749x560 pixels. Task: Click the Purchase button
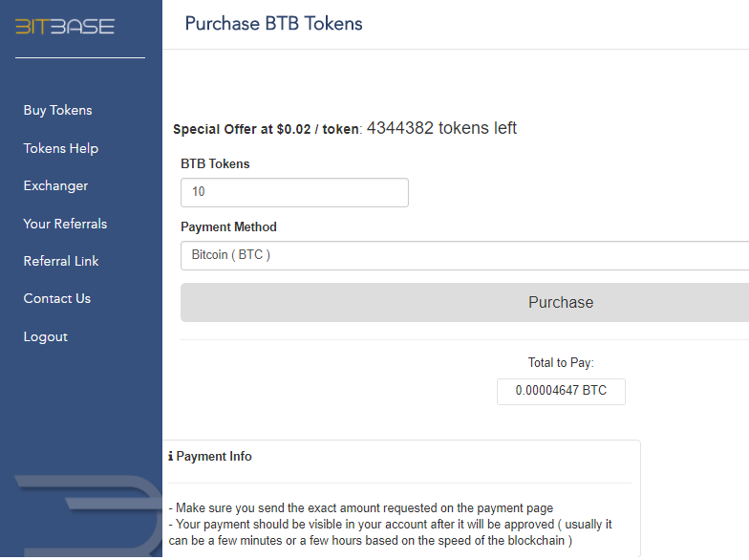(464, 302)
